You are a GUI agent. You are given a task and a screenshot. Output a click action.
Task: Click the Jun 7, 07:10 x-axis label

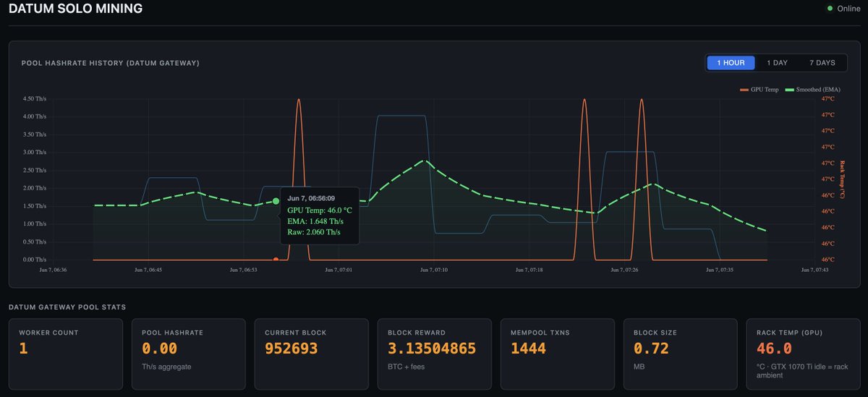pos(433,270)
